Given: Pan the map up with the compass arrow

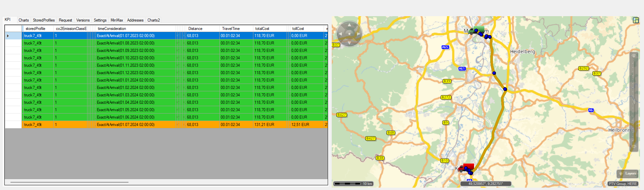Looking at the screenshot, I should 349,25.
